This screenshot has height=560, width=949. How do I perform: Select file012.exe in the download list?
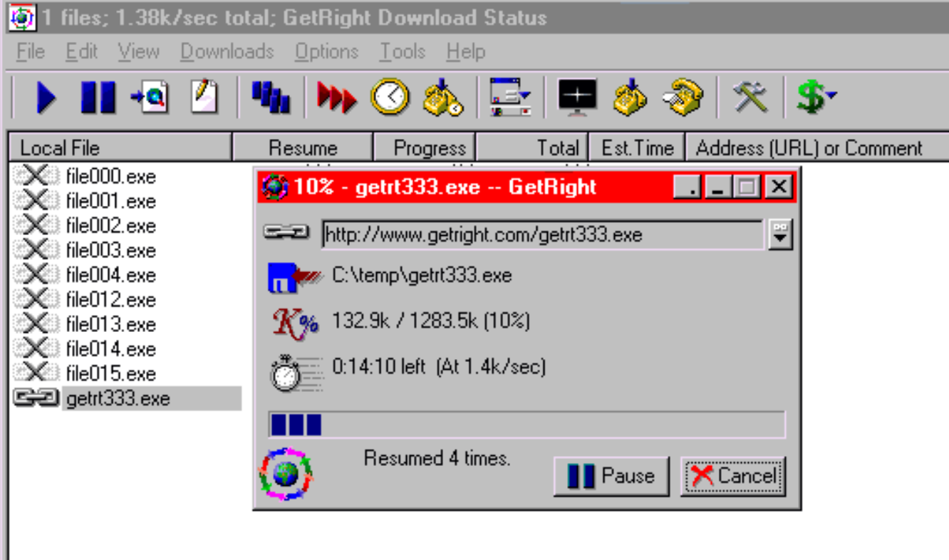pos(110,300)
